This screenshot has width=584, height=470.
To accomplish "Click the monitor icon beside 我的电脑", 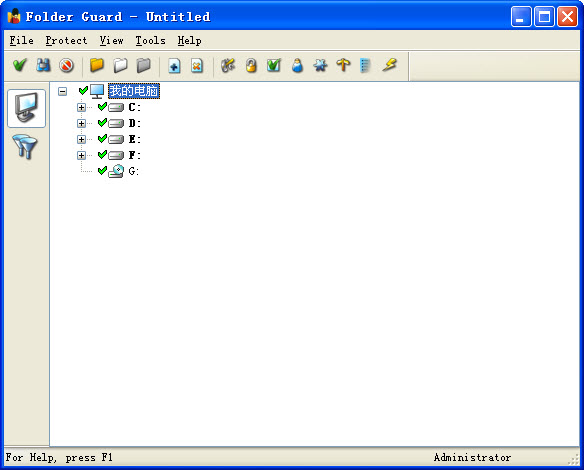I will coord(97,91).
